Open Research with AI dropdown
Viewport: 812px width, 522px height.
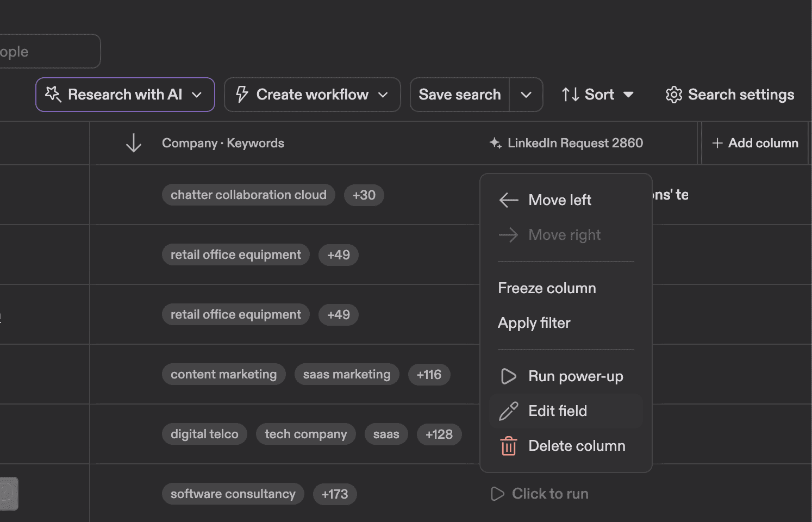point(125,95)
